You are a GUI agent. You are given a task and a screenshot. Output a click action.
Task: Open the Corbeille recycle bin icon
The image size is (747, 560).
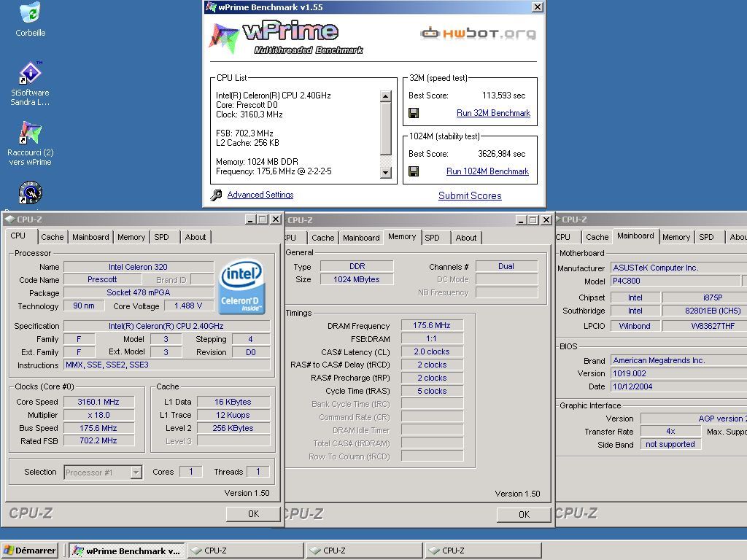click(x=31, y=13)
